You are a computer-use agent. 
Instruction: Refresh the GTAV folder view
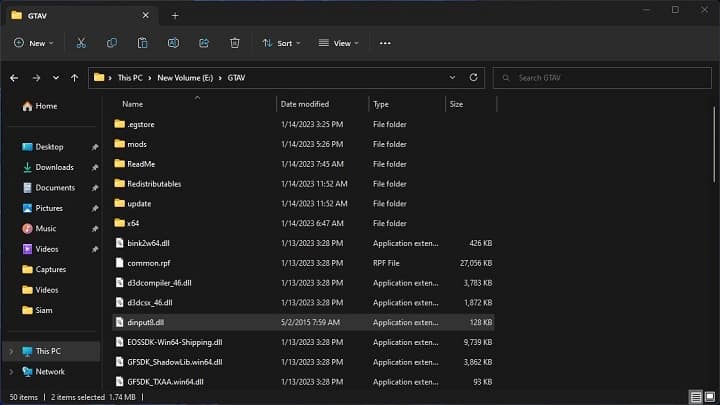473,78
